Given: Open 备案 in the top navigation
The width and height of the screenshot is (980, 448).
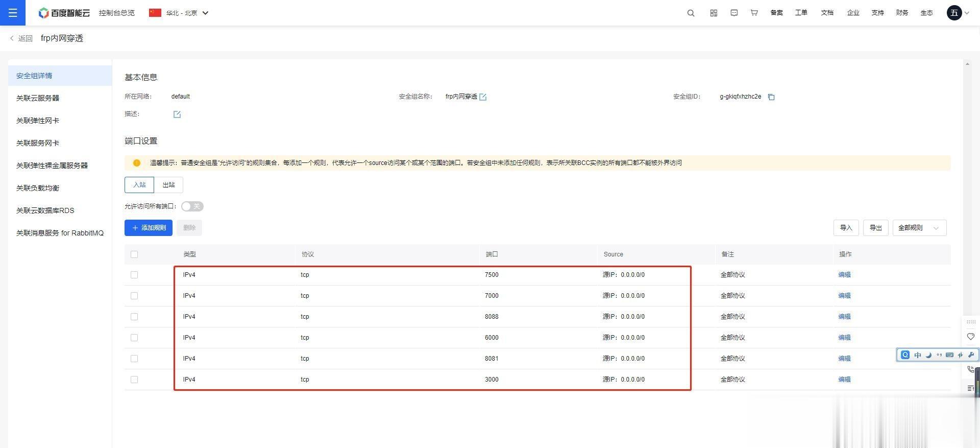Looking at the screenshot, I should coord(776,13).
